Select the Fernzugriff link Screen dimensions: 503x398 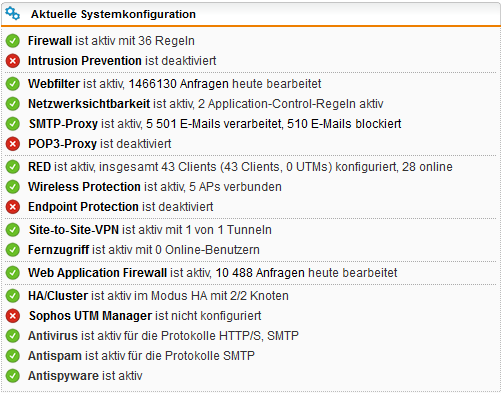pyautogui.click(x=58, y=250)
